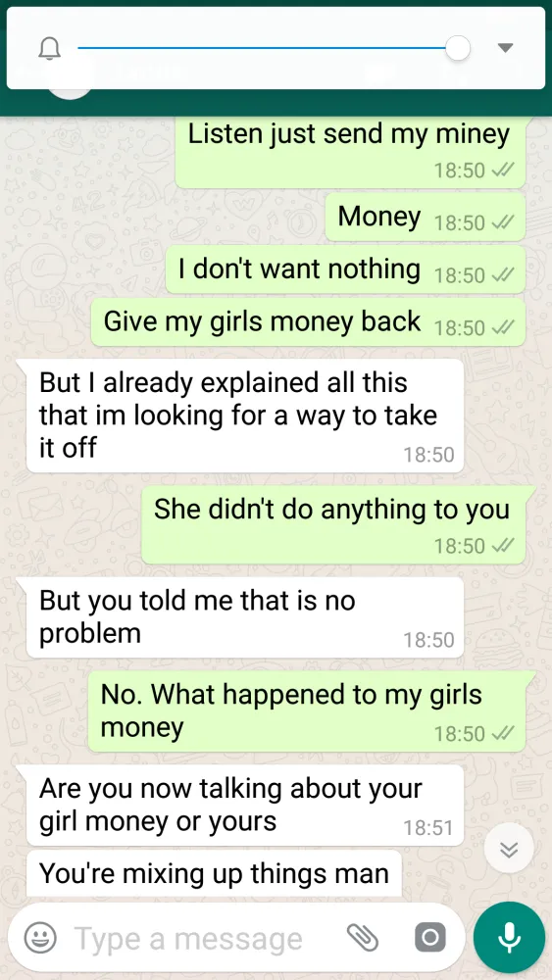This screenshot has height=980, width=552.
Task: Expand the volume panel dropdown arrow
Action: click(505, 48)
